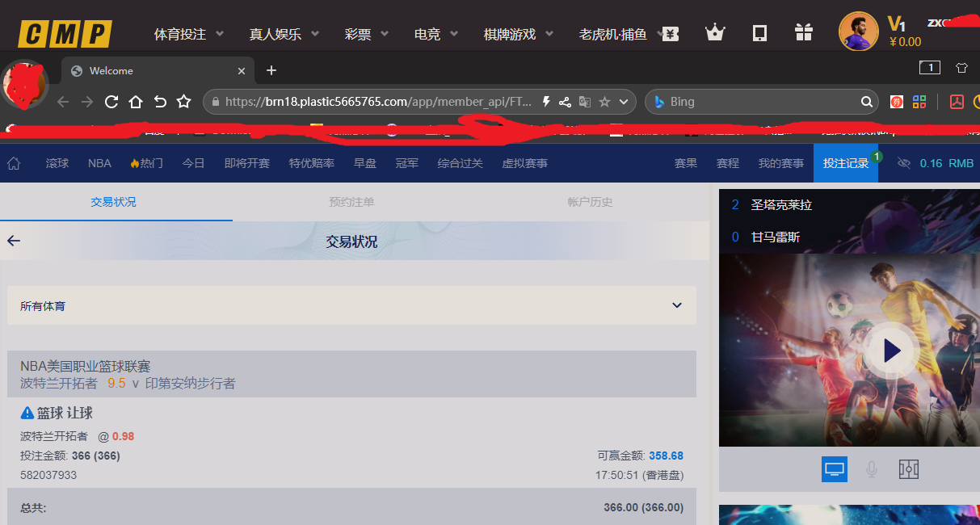Click the pitch statistics view icon

(x=908, y=469)
